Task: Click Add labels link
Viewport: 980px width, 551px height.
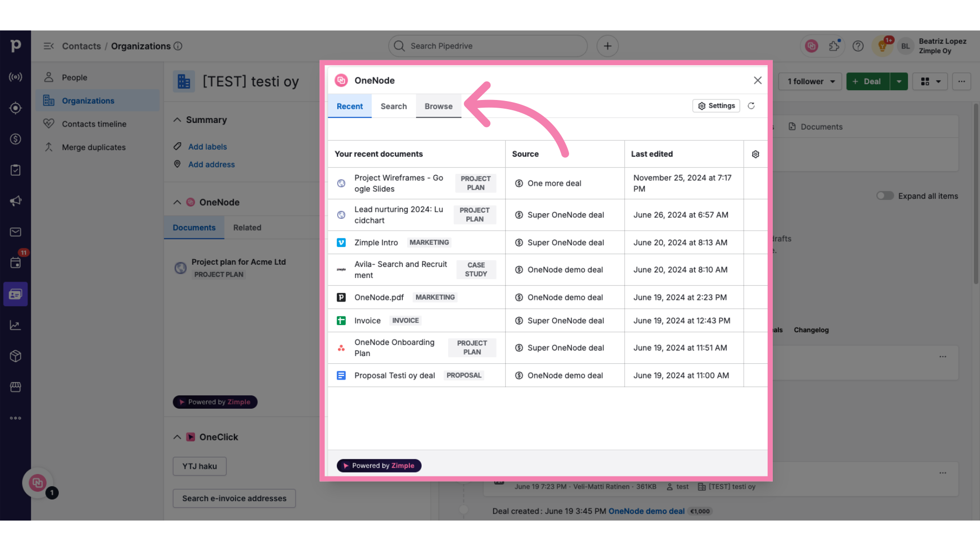Action: pyautogui.click(x=207, y=147)
